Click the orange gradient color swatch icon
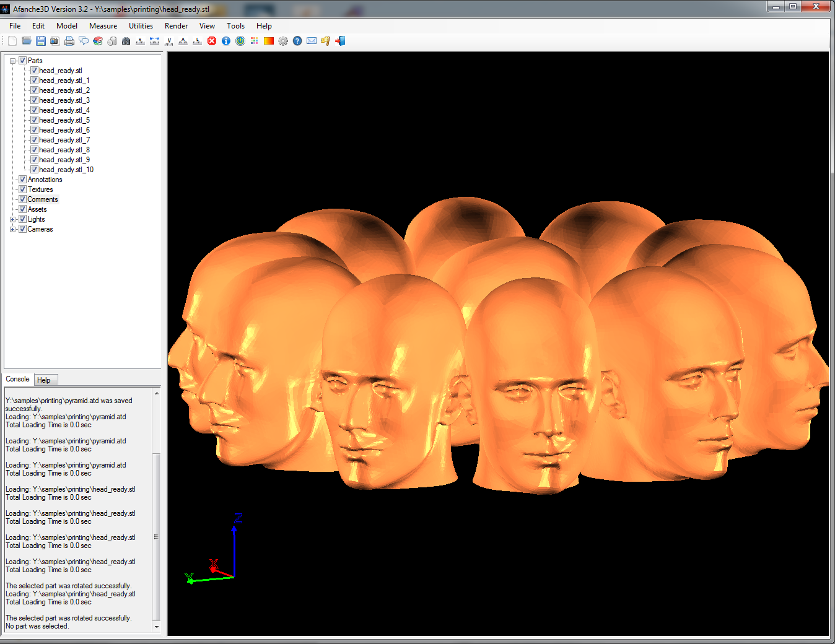This screenshot has width=835, height=644. (269, 41)
